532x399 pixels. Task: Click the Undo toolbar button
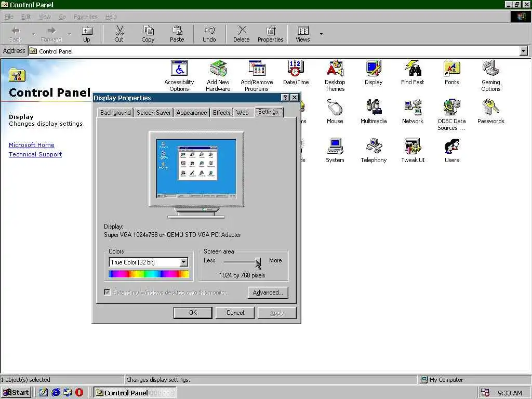pyautogui.click(x=209, y=34)
